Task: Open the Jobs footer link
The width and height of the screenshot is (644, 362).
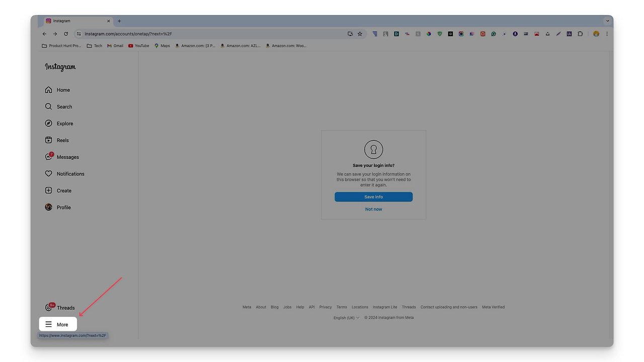Action: tap(287, 307)
